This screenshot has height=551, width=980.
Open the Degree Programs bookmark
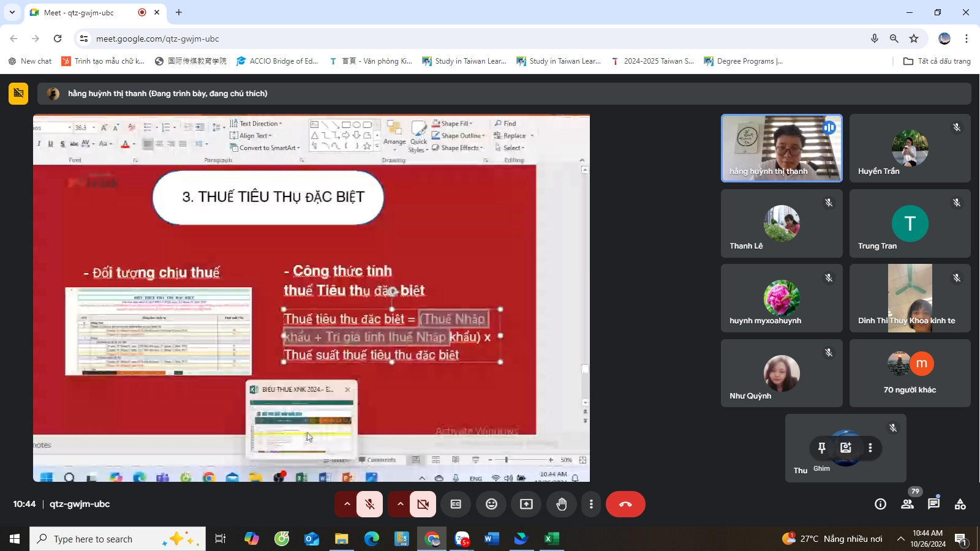[744, 61]
